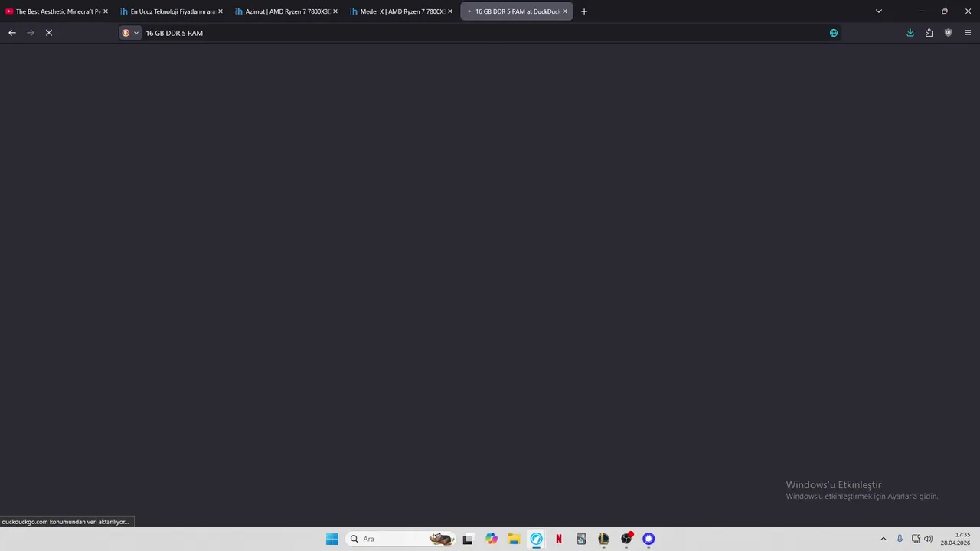Viewport: 980px width, 551px height.
Task: Open the browser hamburger menu
Action: [967, 33]
